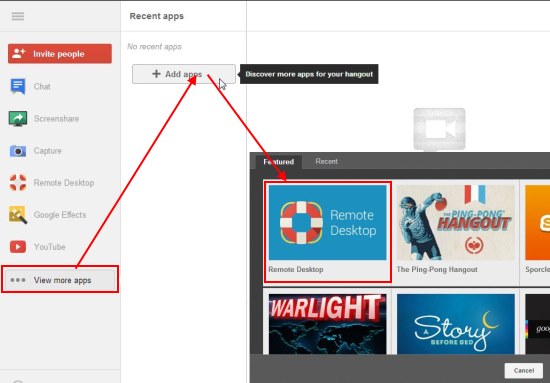Open the YouTube app icon

tap(18, 247)
